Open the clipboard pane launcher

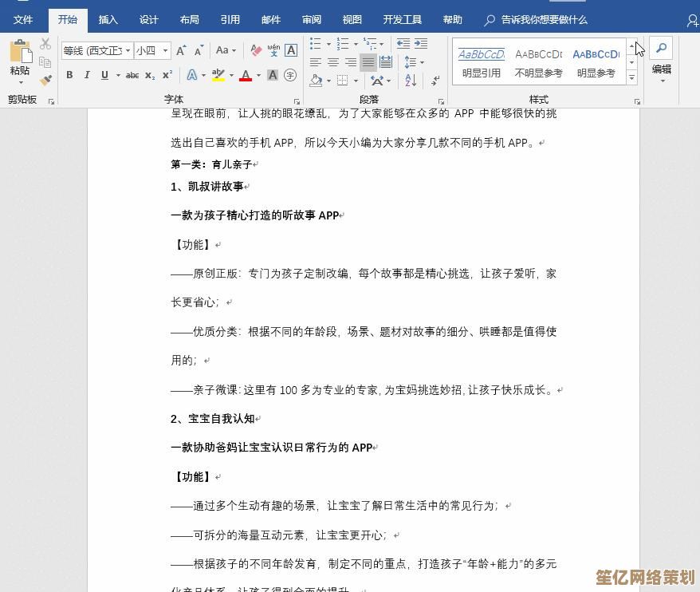click(x=51, y=101)
